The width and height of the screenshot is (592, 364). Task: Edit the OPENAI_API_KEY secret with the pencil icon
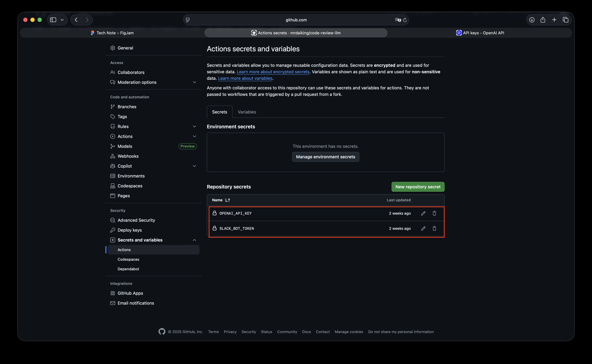(x=423, y=213)
